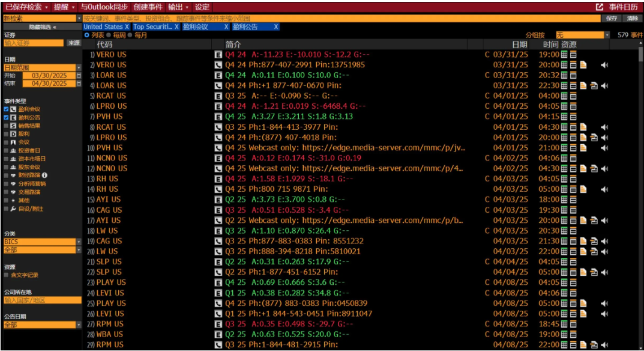Click earnings release icon for LOAR US Q4 24

click(218, 75)
